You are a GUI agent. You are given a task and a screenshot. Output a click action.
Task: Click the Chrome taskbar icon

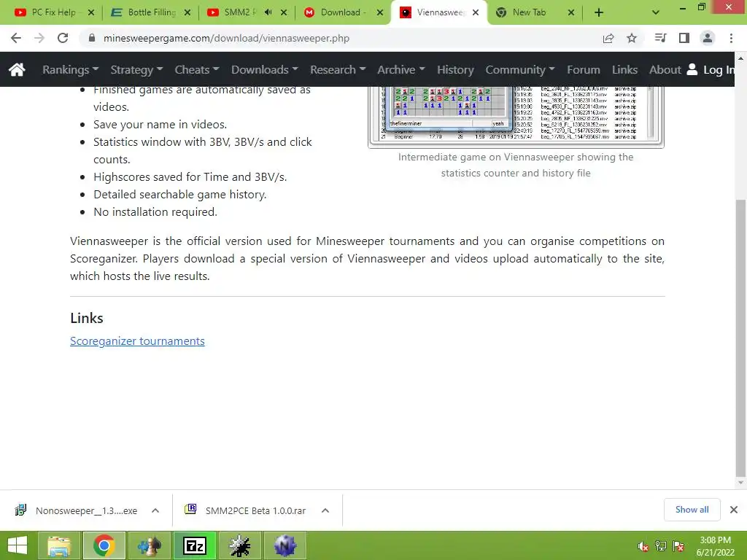point(104,545)
